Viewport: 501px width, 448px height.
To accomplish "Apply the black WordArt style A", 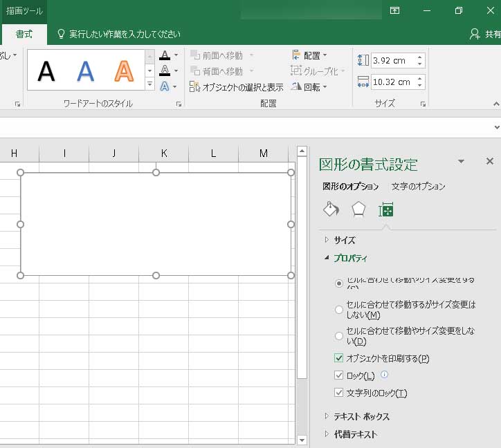I will click(46, 71).
